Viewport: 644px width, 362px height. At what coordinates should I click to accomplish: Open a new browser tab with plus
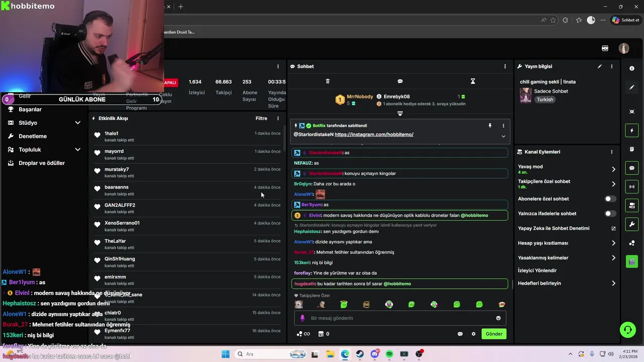coord(181,7)
